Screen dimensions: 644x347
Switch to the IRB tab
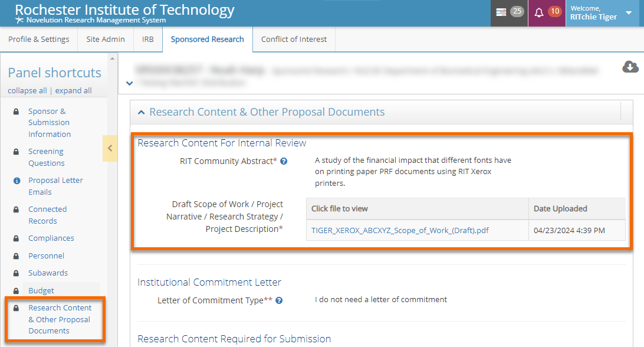click(x=147, y=39)
